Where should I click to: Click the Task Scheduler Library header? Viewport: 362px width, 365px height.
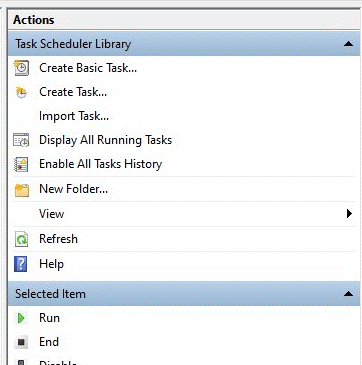pos(184,44)
